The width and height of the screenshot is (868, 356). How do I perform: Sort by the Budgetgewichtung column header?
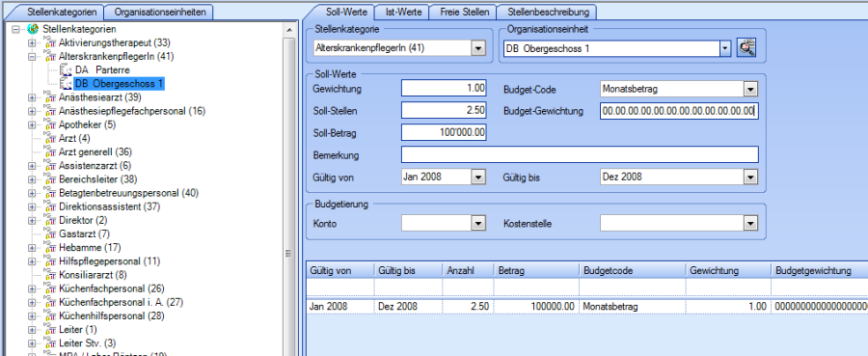point(819,271)
